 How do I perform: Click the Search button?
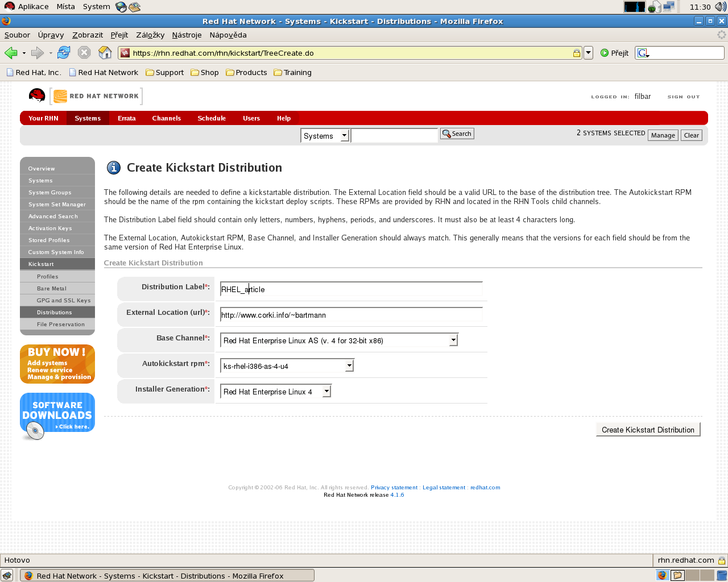(x=457, y=134)
